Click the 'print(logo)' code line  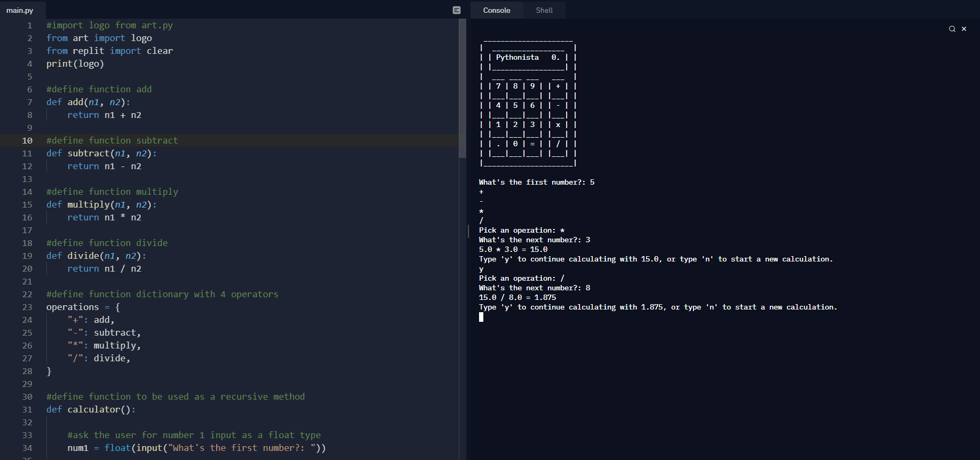(75, 64)
